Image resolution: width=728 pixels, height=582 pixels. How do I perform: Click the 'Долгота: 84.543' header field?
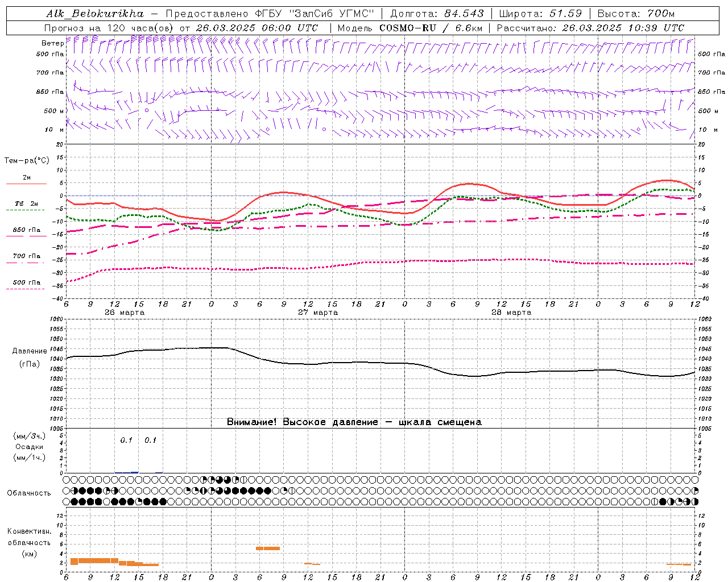[437, 14]
